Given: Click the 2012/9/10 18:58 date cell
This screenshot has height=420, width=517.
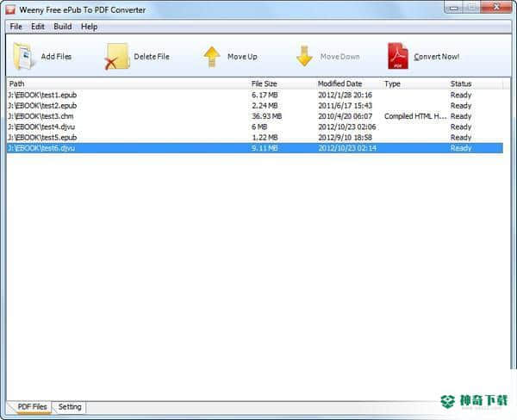Looking at the screenshot, I should [345, 137].
